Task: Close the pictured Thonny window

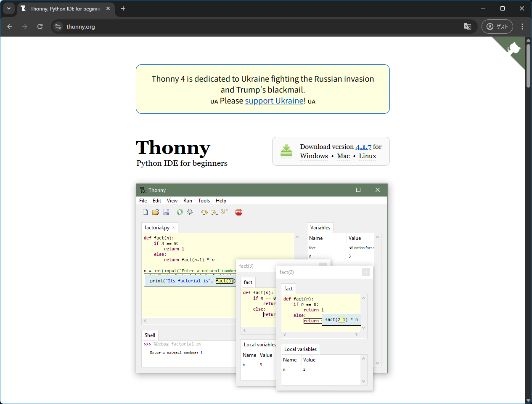Action: point(378,190)
